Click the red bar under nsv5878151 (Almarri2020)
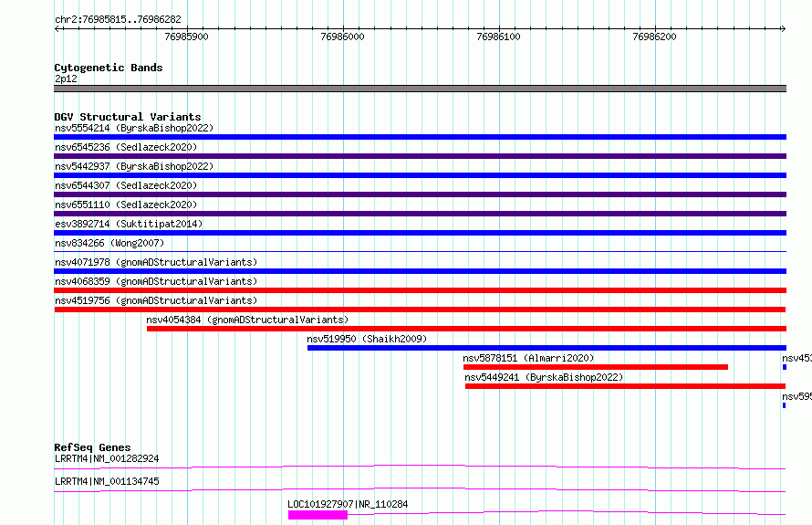The width and height of the screenshot is (812, 525). click(x=596, y=367)
